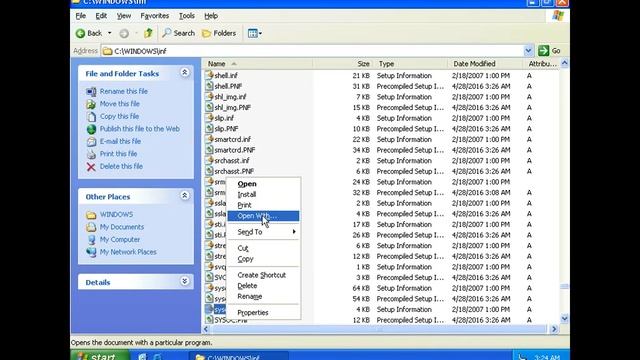640x360 pixels.
Task: Sort by the Name column header
Action: click(x=258, y=64)
